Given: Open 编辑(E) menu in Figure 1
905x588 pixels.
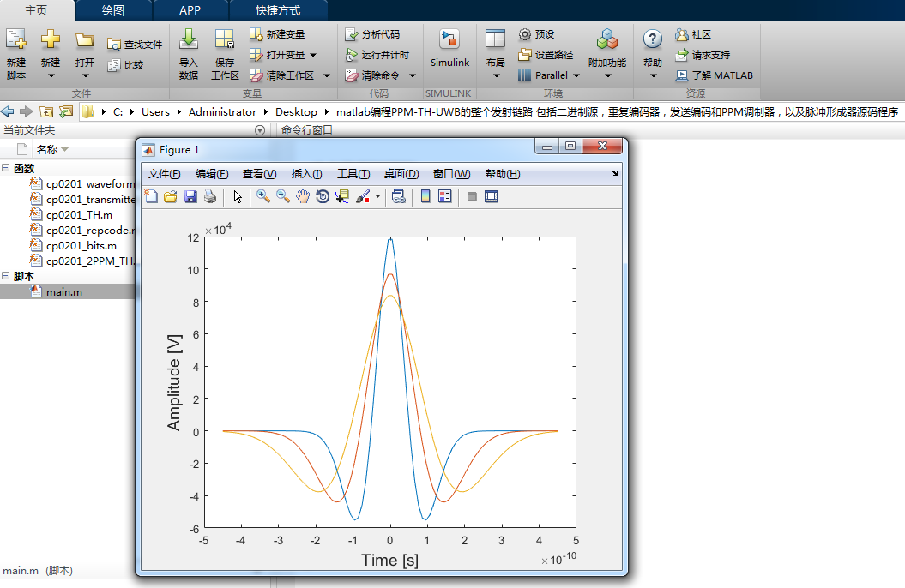Looking at the screenshot, I should coord(212,173).
